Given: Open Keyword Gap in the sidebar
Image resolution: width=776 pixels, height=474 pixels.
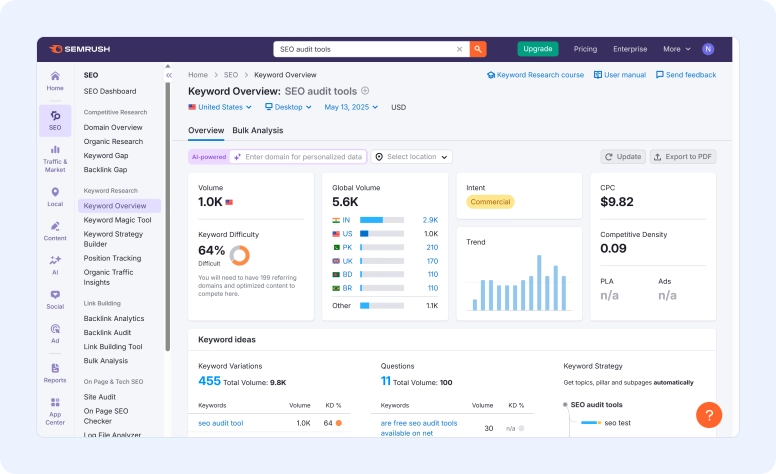Looking at the screenshot, I should [x=106, y=155].
